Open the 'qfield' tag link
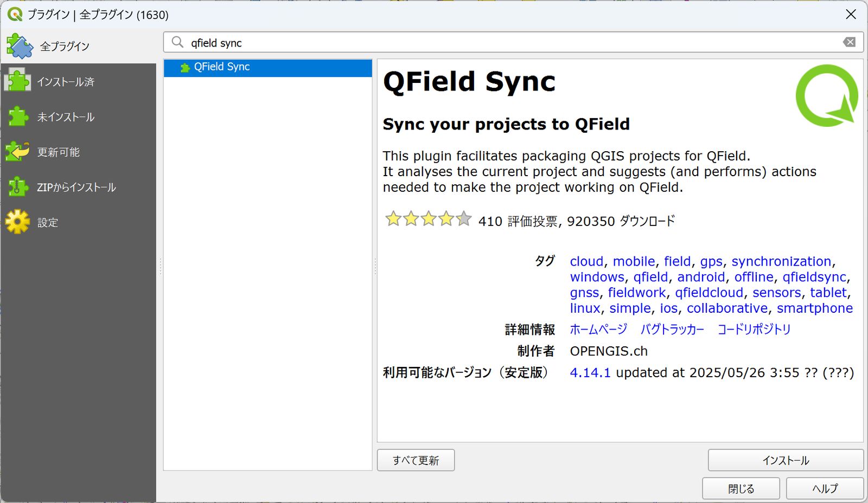The width and height of the screenshot is (868, 503). pyautogui.click(x=650, y=277)
